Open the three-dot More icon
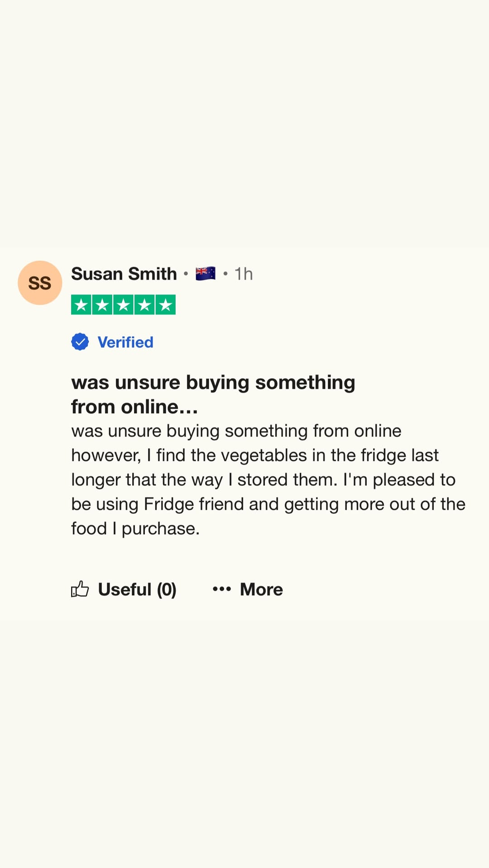 point(222,589)
